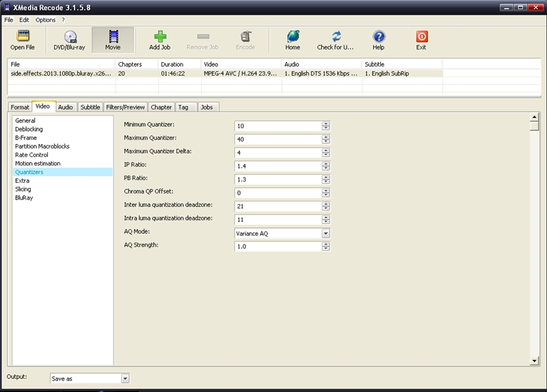The width and height of the screenshot is (547, 392).
Task: Click the Maximum Quantizer spinner arrows
Action: pos(326,139)
